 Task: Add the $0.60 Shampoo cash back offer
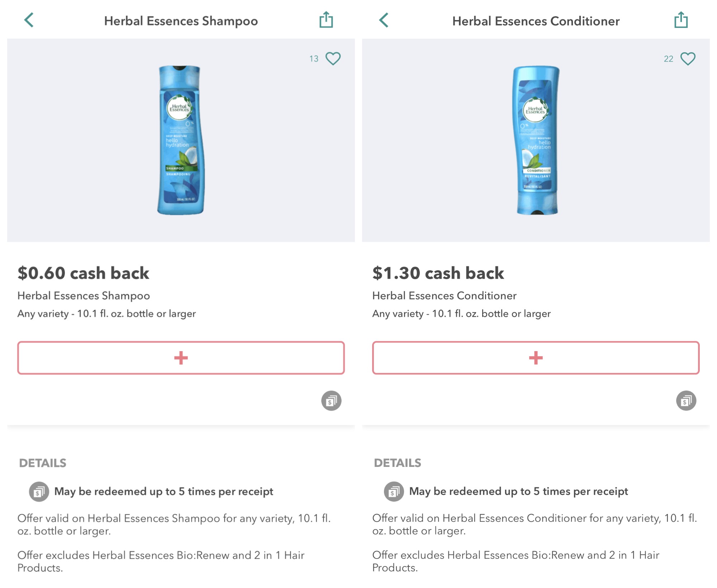[181, 358]
